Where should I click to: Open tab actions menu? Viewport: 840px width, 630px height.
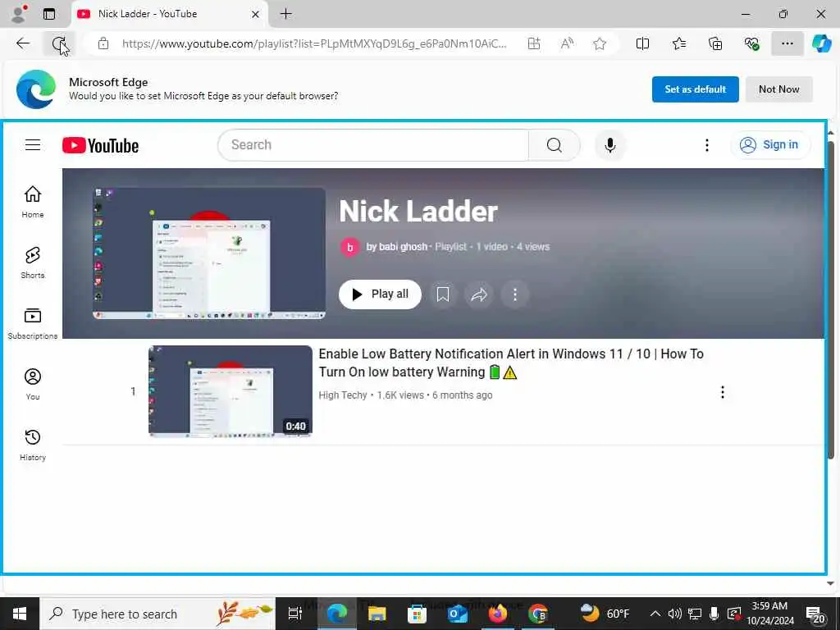coord(48,13)
